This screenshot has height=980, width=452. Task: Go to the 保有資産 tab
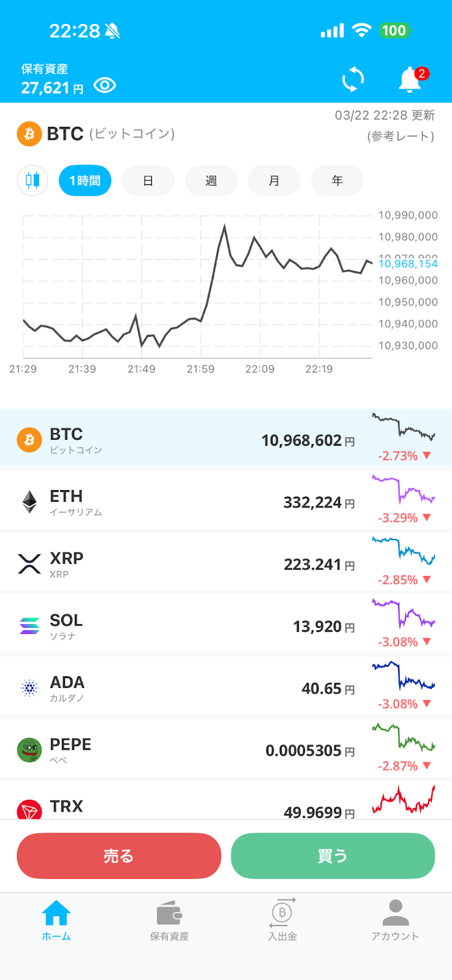pos(170,921)
